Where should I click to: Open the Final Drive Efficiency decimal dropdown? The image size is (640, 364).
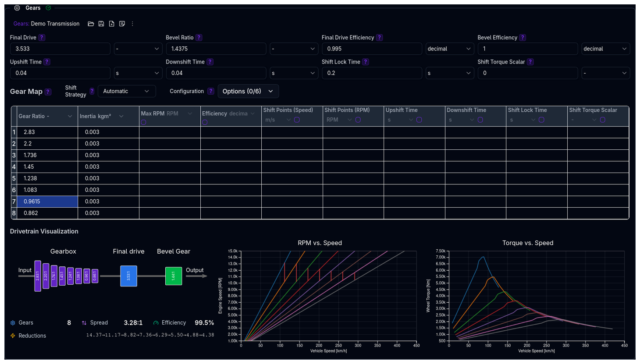tap(449, 49)
